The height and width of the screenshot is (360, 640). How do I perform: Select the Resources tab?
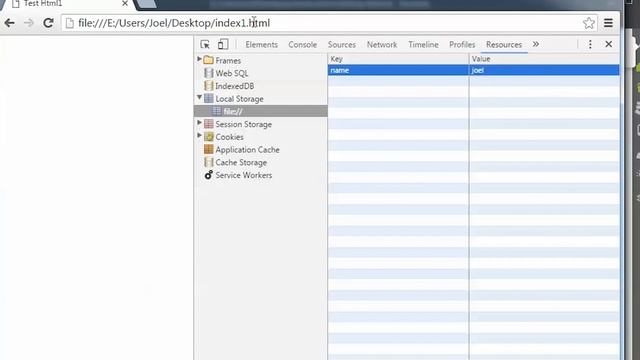504,44
